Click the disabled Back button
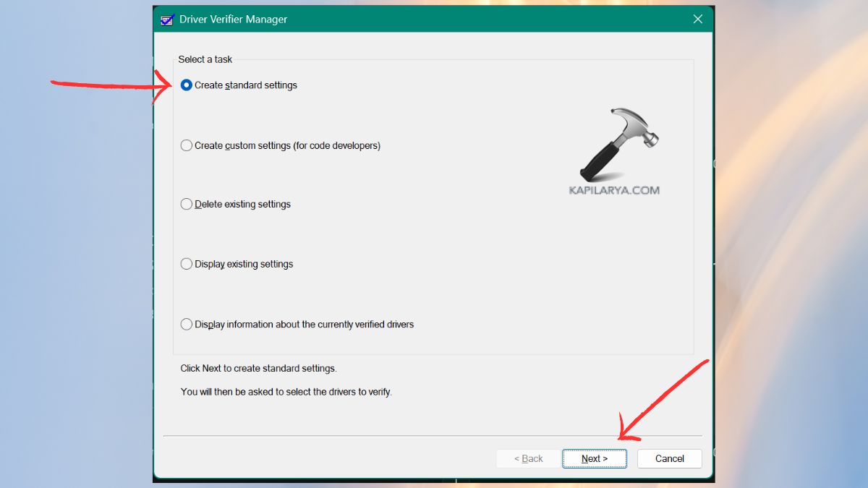 point(527,458)
